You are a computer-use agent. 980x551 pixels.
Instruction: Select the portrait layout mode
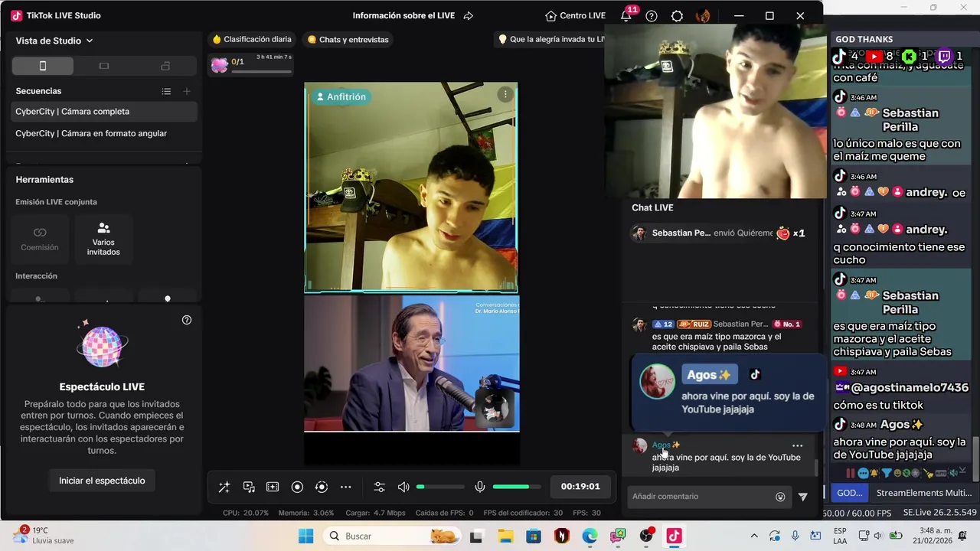(43, 66)
